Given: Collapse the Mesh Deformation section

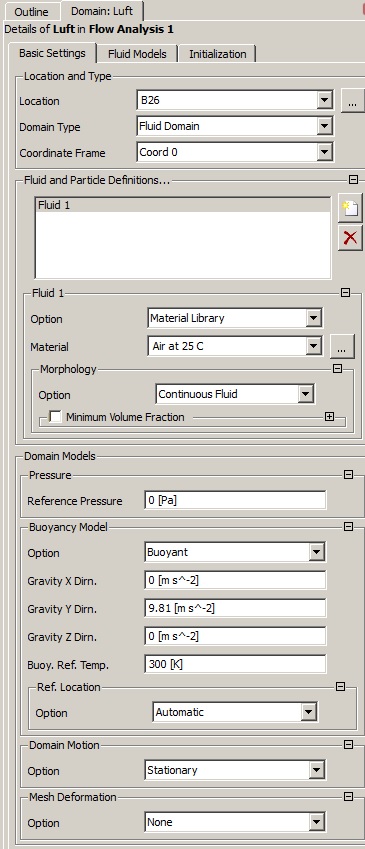Looking at the screenshot, I should click(349, 796).
